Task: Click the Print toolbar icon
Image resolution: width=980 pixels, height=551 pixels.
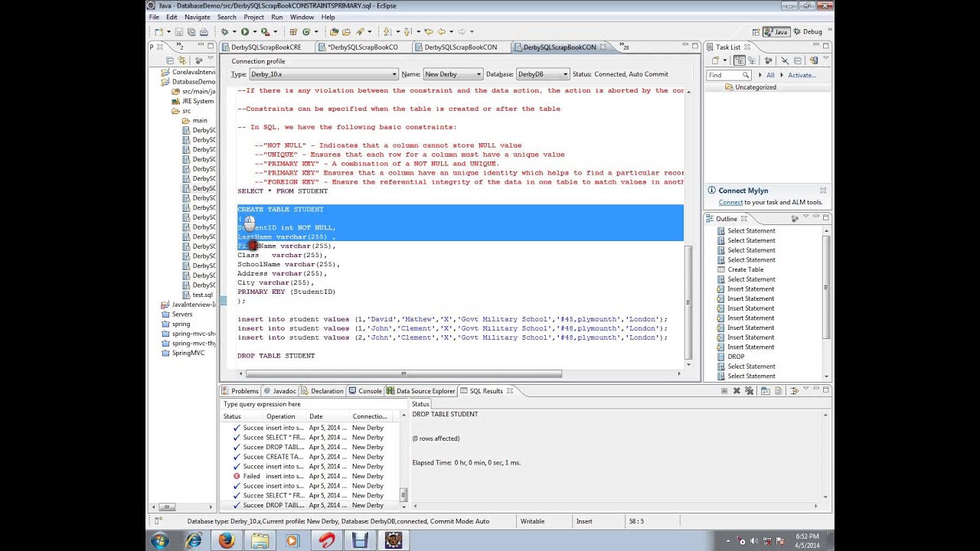Action: click(x=204, y=32)
